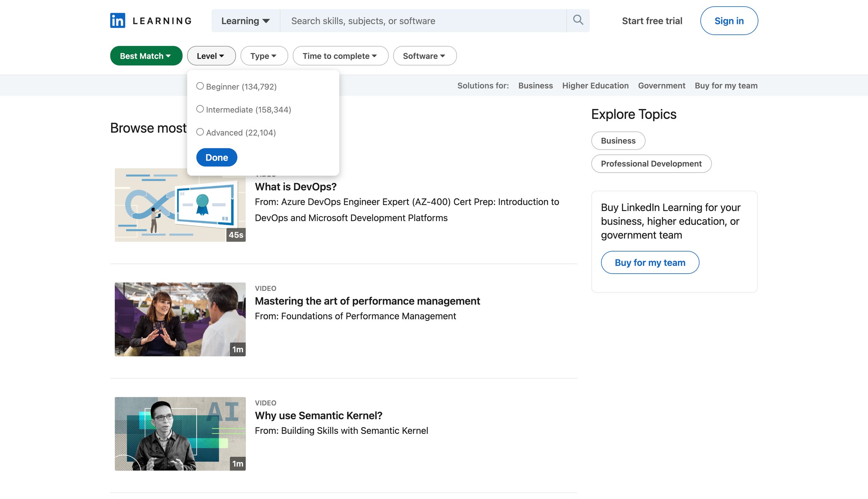The height and width of the screenshot is (499, 868).
Task: Open the Learning category dropdown
Action: point(246,21)
